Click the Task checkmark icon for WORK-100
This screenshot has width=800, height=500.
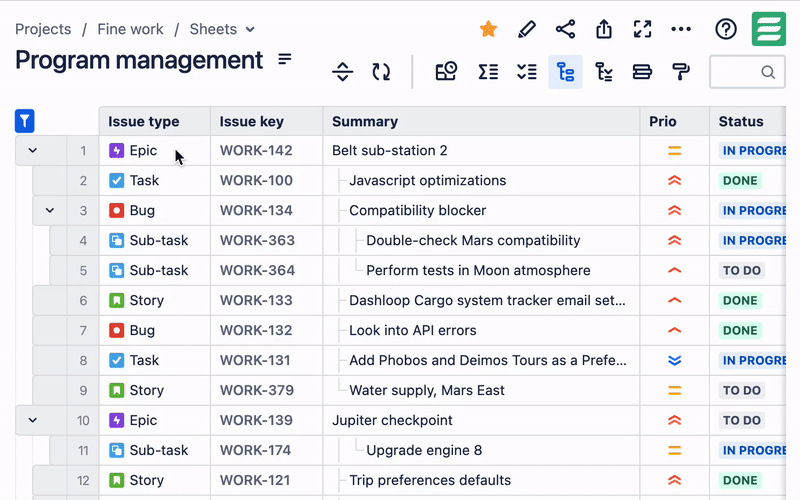pyautogui.click(x=116, y=181)
